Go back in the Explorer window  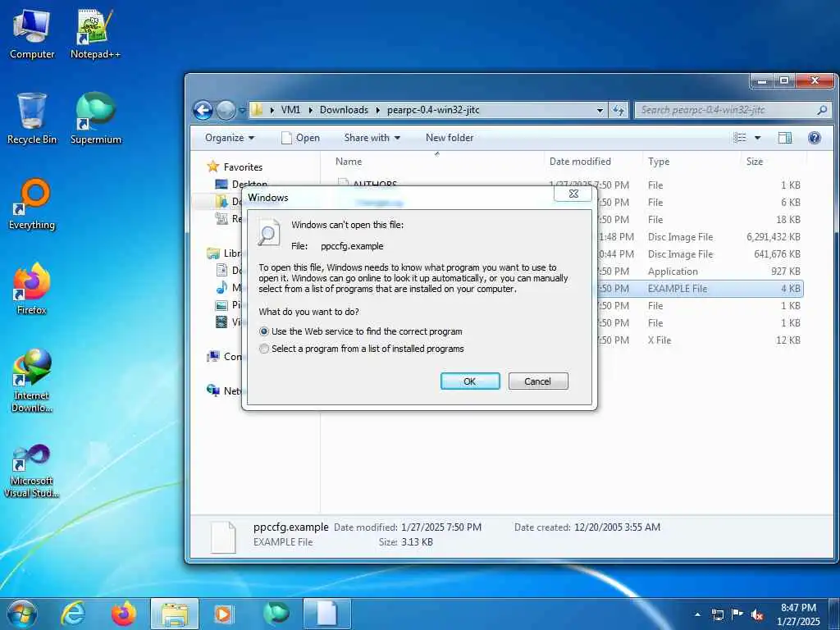[x=203, y=111]
